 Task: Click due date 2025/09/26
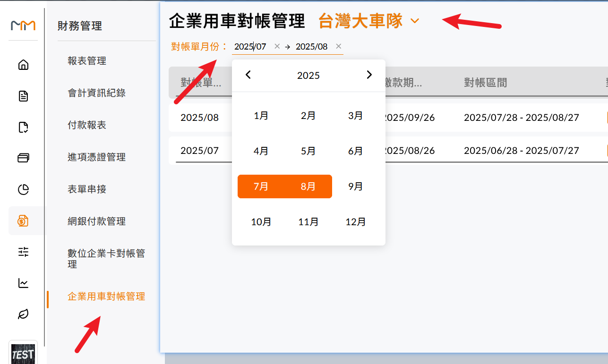tap(409, 118)
